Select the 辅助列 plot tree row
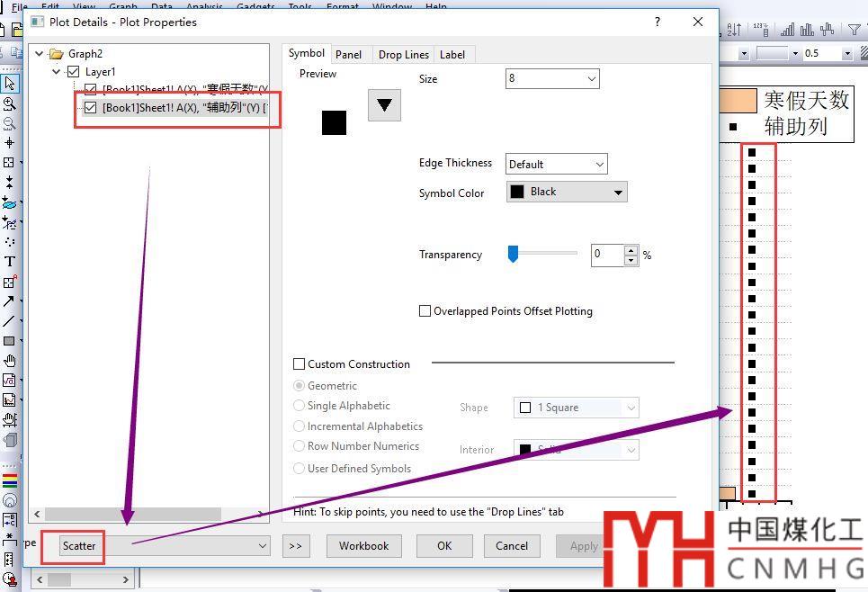 click(x=176, y=107)
